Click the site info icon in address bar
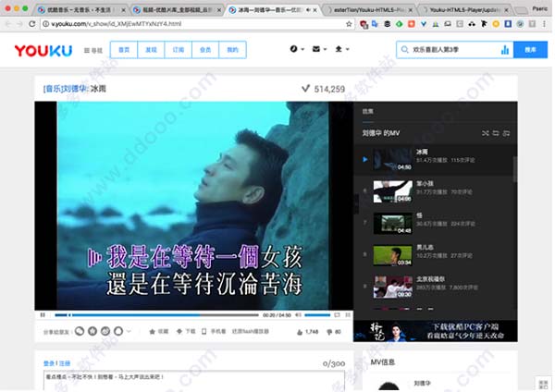Image resolution: width=555 pixels, height=392 pixels. [45, 24]
